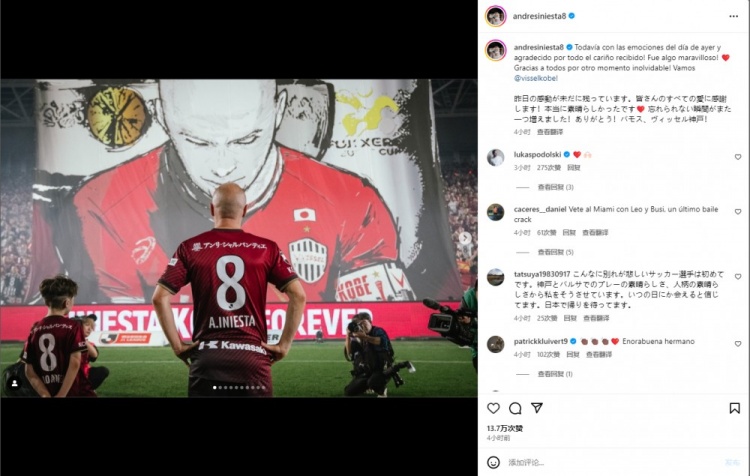The height and width of the screenshot is (476, 750).
Task: Like lukaspodolski's comment
Action: pos(738,157)
